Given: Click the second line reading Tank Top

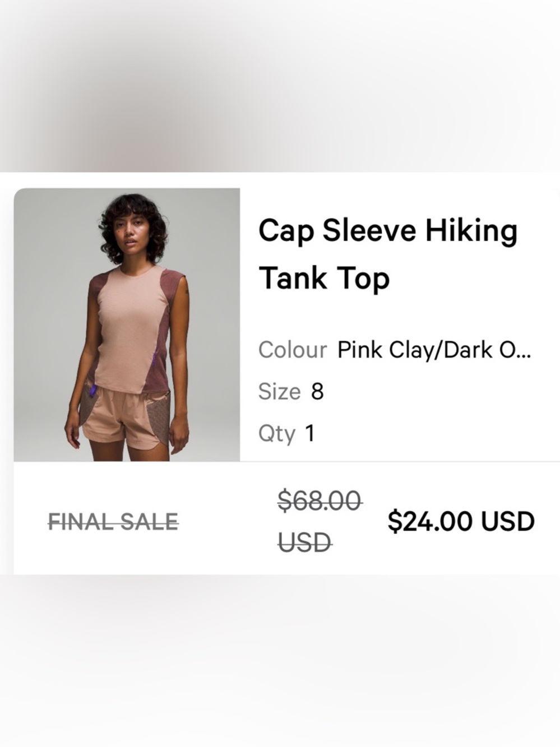Looking at the screenshot, I should (324, 277).
